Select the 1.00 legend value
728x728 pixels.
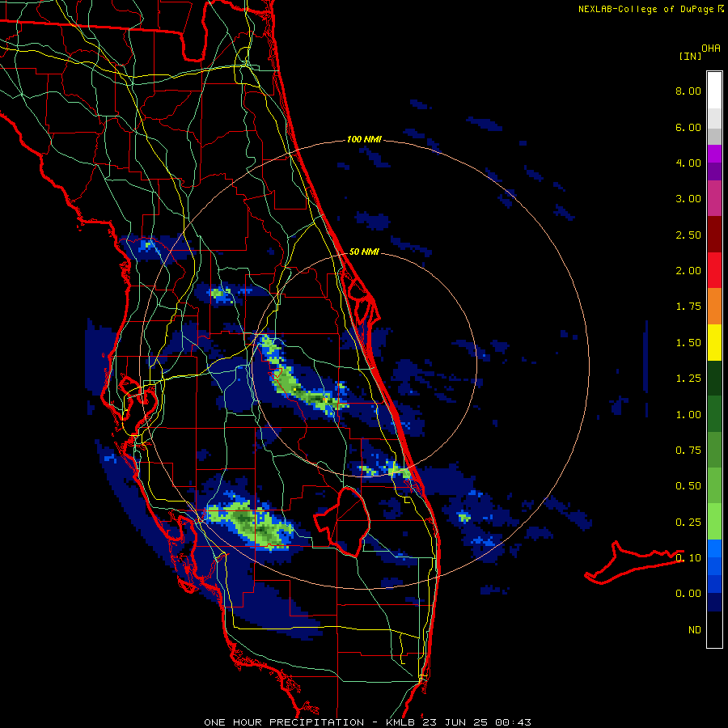click(688, 415)
